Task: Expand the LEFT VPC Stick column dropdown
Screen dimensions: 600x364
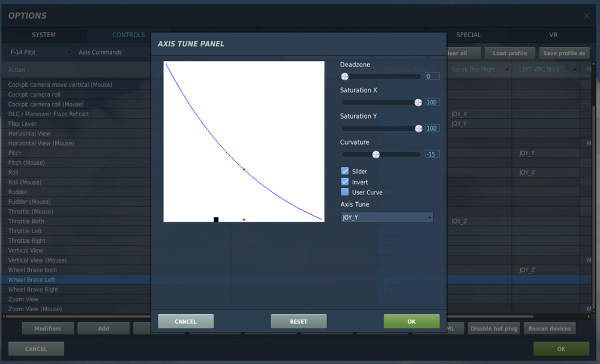Action: point(546,69)
